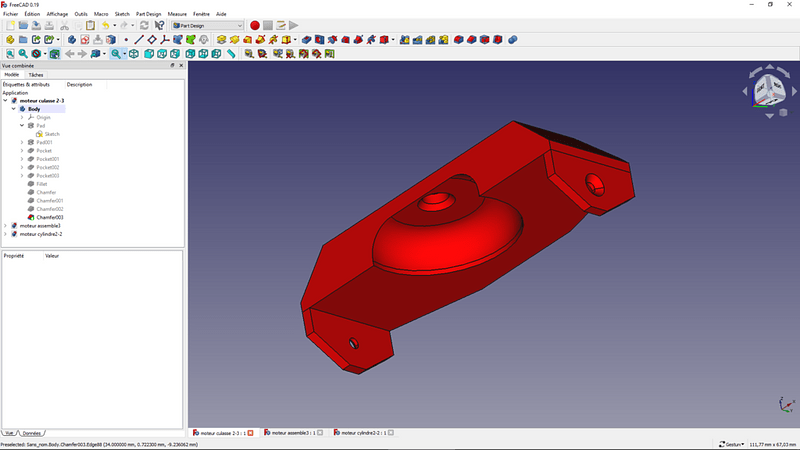The height and width of the screenshot is (450, 800).
Task: Open the Sketch menu
Action: pos(122,14)
